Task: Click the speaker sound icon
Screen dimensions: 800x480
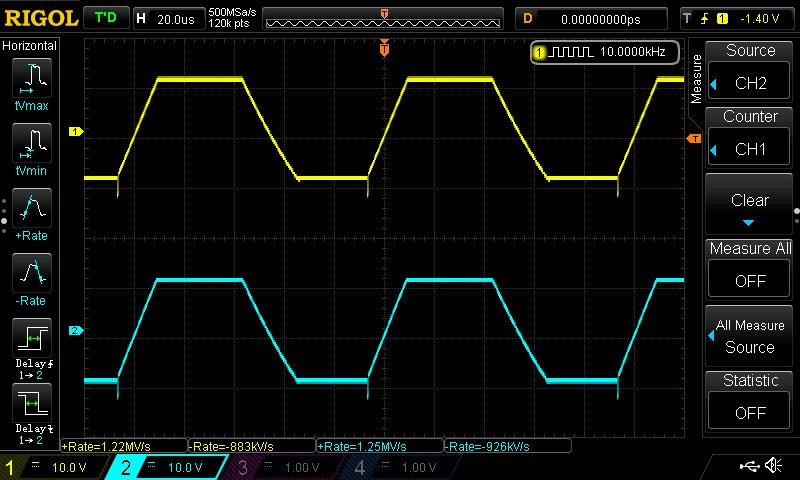Action: tap(774, 465)
